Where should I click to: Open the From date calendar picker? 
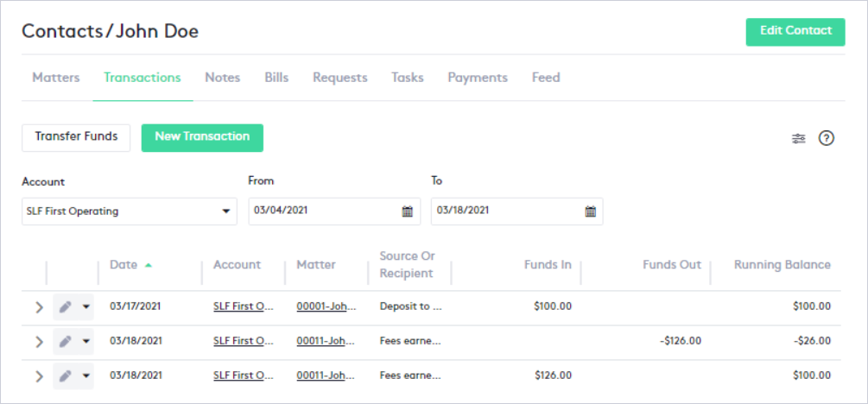click(407, 211)
